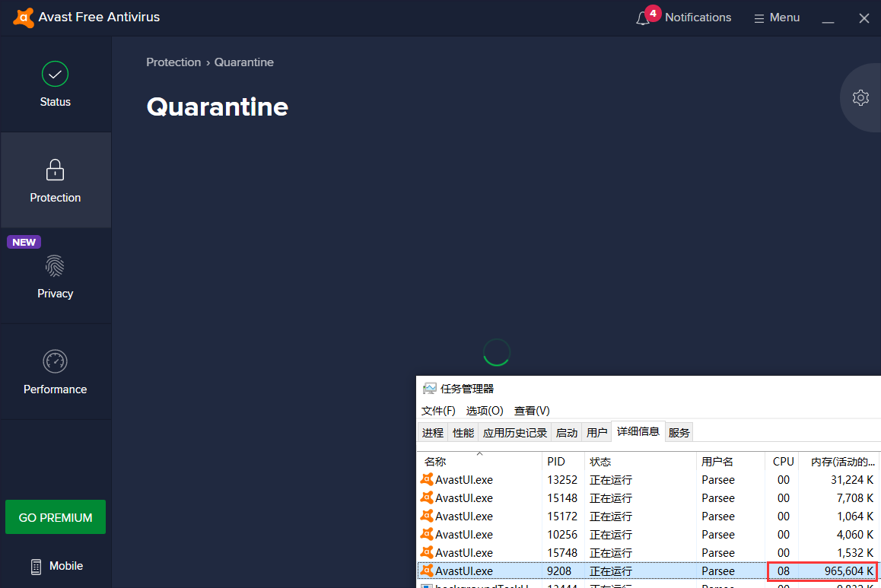Open the 文件(F) menu in Task Manager
Image resolution: width=881 pixels, height=588 pixels.
point(438,411)
